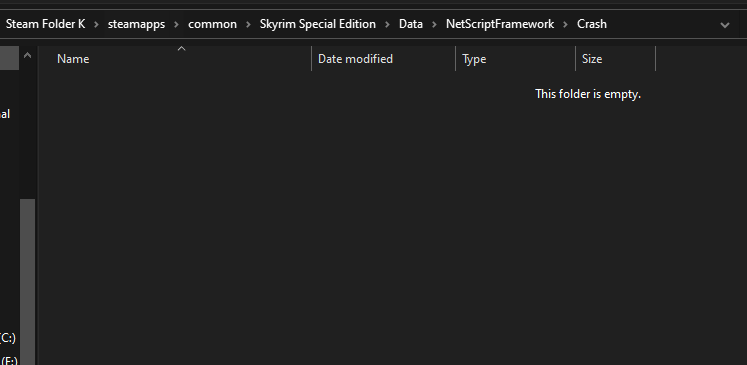Expand chevron after steamapps
Screen dimensions: 747x365
tap(177, 24)
